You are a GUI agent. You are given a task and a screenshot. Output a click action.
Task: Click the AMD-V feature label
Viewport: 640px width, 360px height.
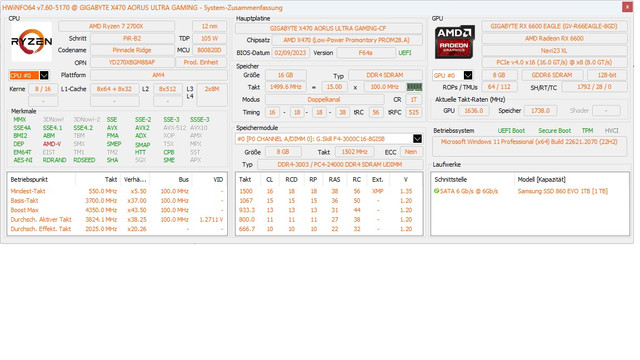[x=52, y=144]
